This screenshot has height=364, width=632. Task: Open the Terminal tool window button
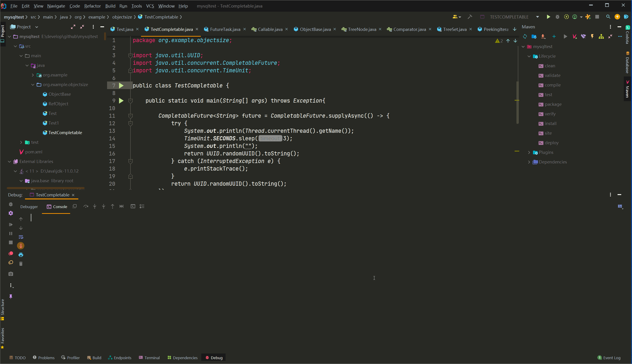click(149, 358)
